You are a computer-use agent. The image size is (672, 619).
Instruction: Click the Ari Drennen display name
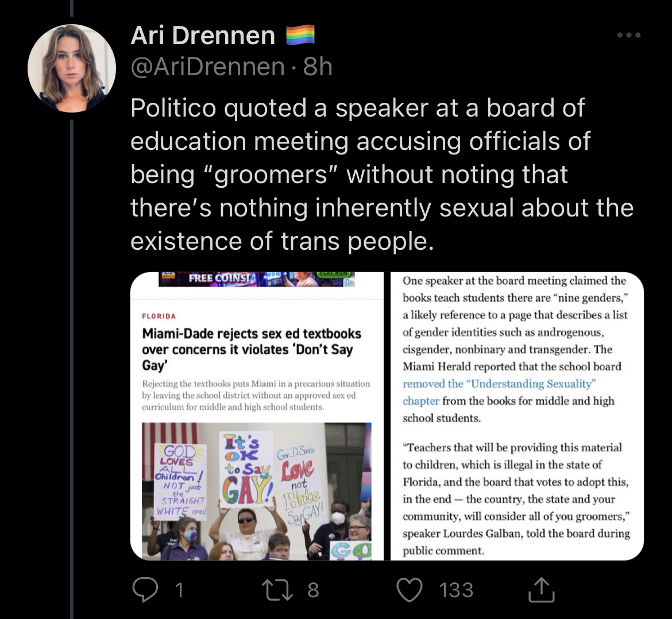pyautogui.click(x=203, y=35)
